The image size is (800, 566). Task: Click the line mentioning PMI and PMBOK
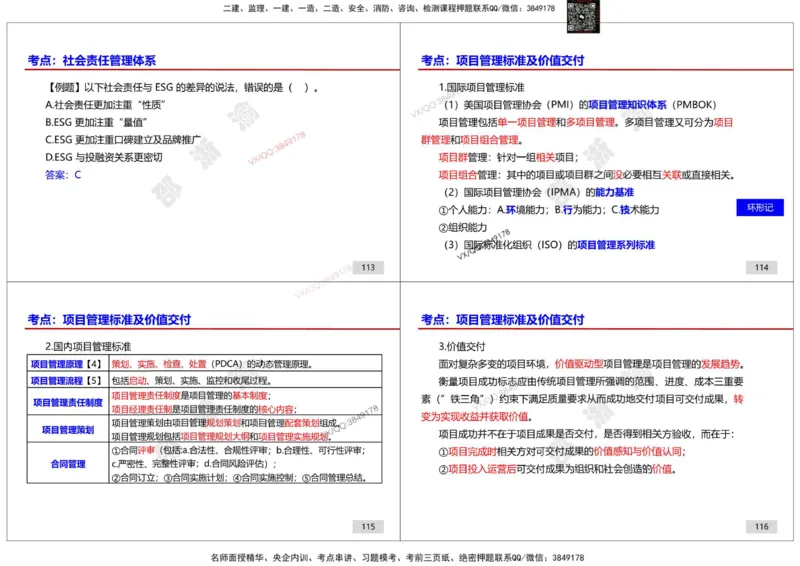(x=580, y=105)
